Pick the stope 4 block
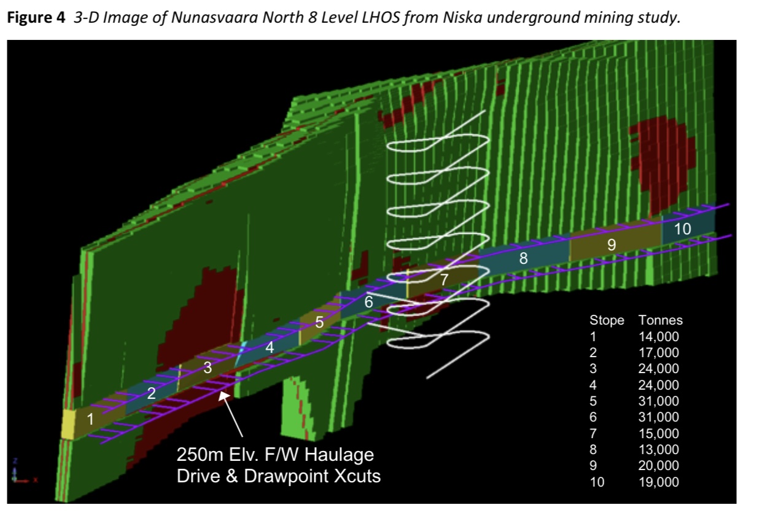This screenshot has height=532, width=762. click(269, 347)
